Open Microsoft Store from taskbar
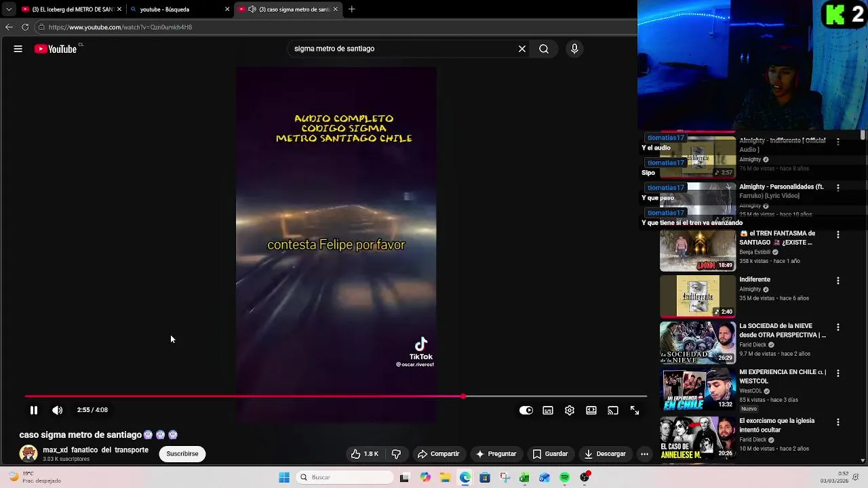This screenshot has height=488, width=868. [485, 478]
